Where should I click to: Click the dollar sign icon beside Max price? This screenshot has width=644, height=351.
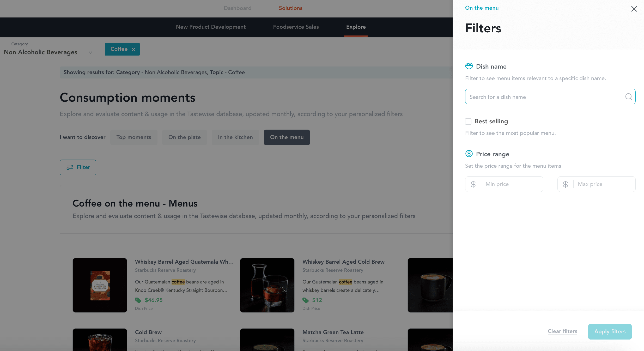coord(565,184)
